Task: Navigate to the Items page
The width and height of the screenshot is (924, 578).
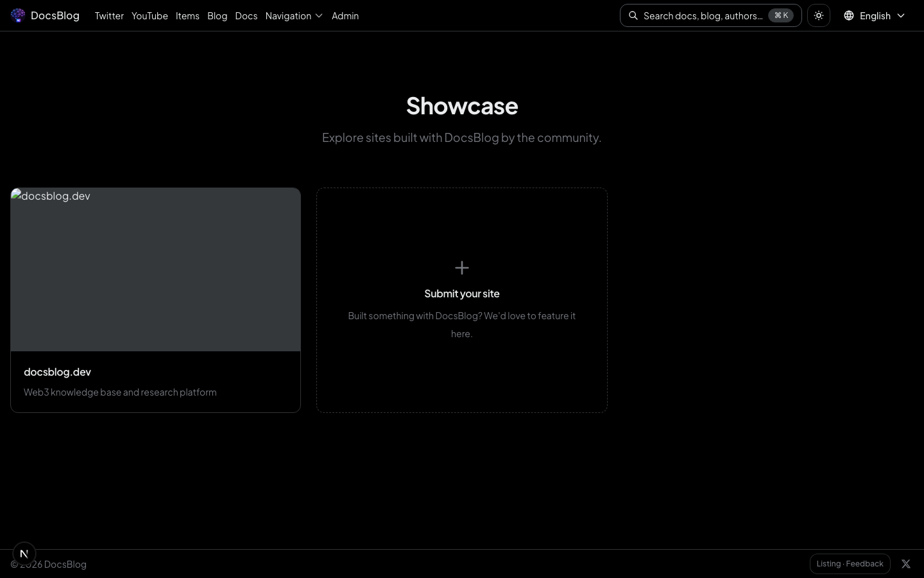Action: 187,15
